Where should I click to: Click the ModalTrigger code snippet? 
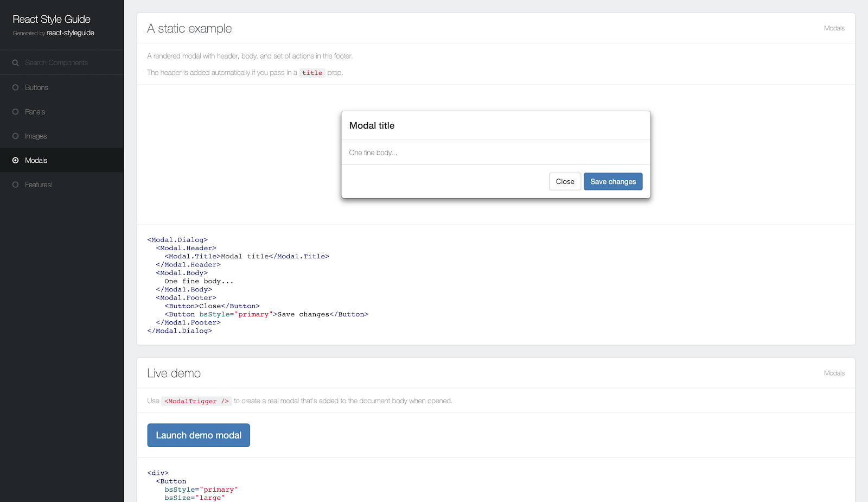click(196, 401)
